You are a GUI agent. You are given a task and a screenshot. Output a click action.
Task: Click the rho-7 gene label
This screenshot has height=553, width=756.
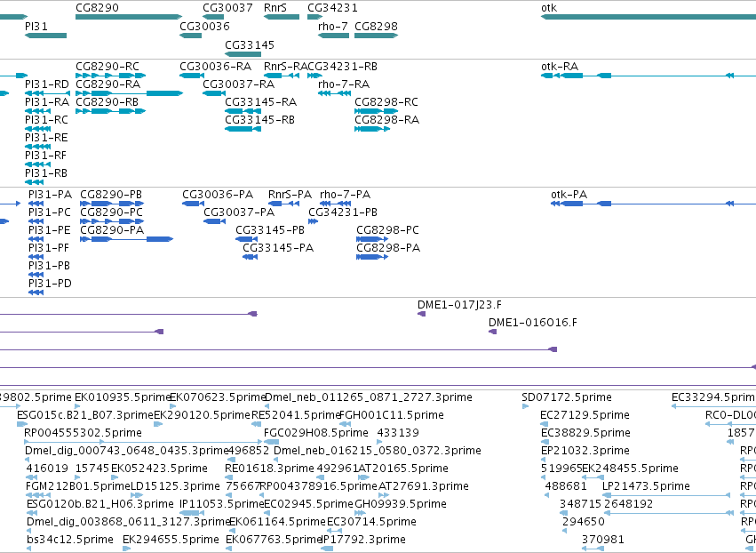332,26
